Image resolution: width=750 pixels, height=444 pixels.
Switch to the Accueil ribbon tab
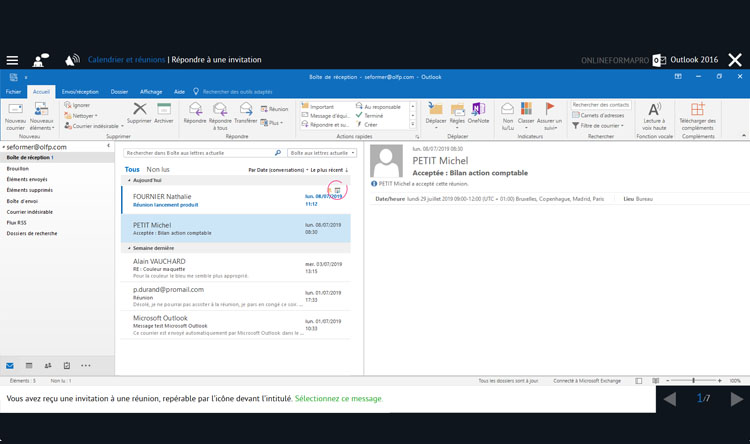click(41, 91)
